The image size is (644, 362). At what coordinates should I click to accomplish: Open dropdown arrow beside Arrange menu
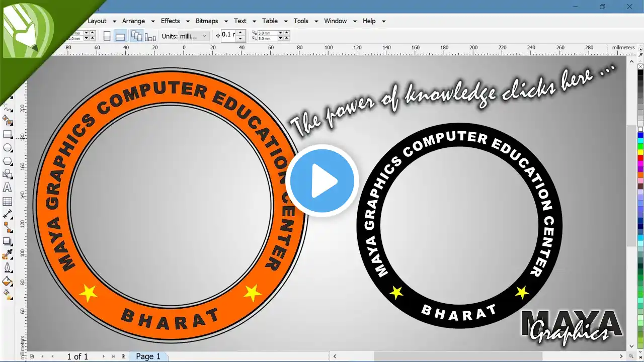(x=152, y=21)
